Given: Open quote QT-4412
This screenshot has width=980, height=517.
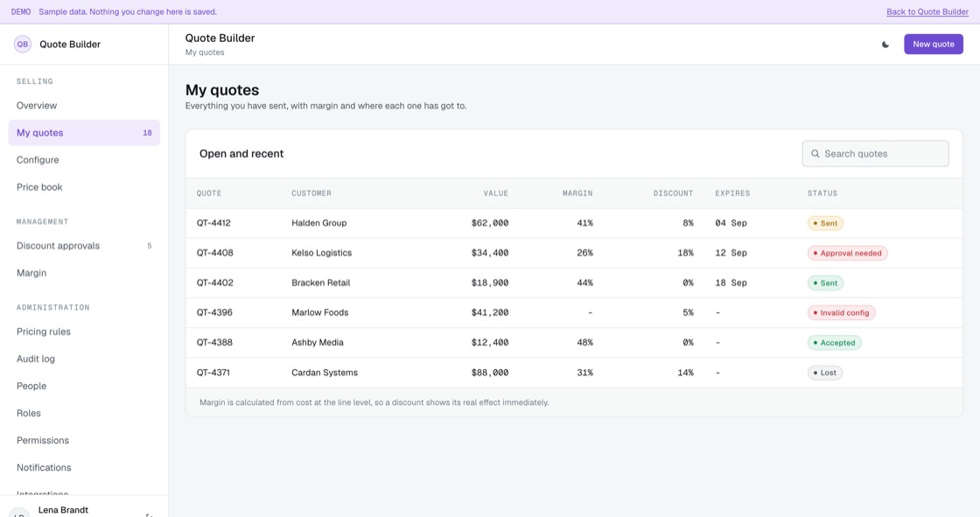Looking at the screenshot, I should point(213,223).
